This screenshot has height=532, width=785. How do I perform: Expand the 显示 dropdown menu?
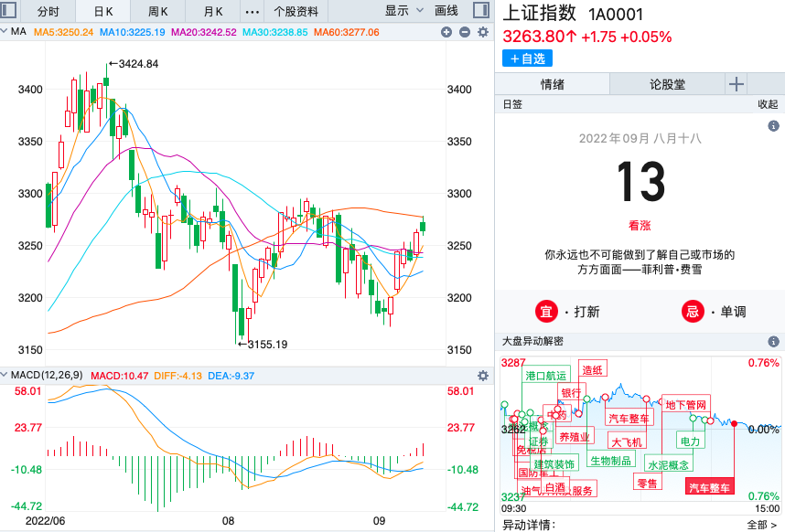tap(404, 12)
